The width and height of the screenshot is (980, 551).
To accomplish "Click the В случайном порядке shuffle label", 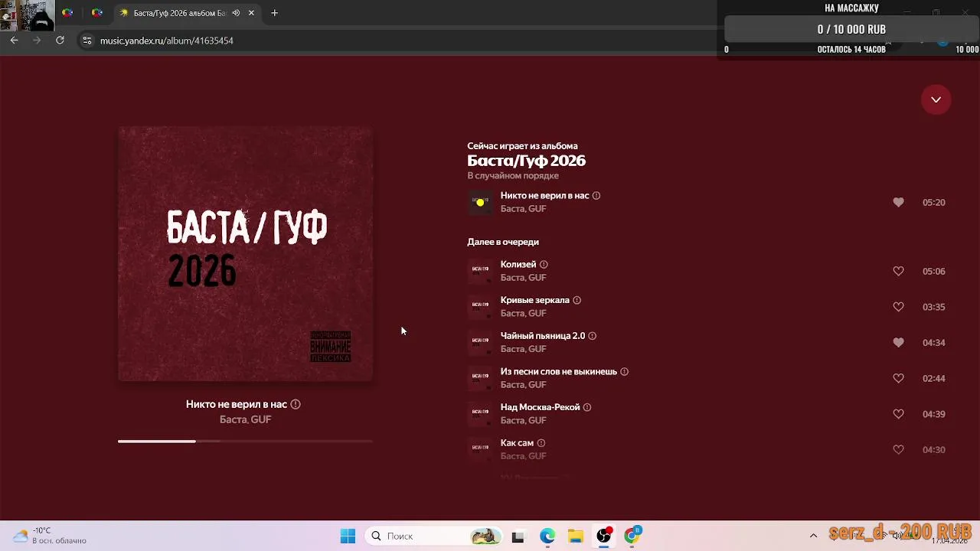I will tap(513, 176).
